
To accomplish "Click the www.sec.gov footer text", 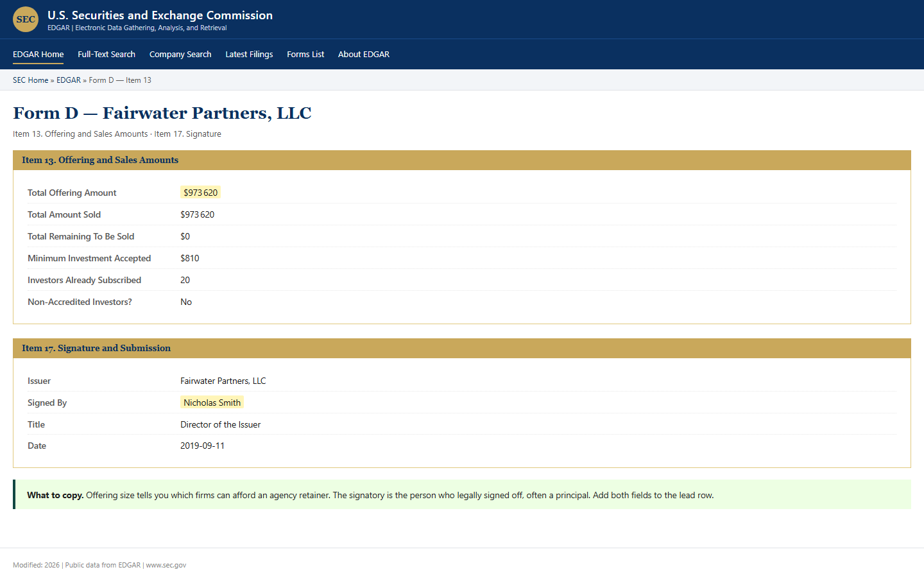I will click(x=166, y=565).
